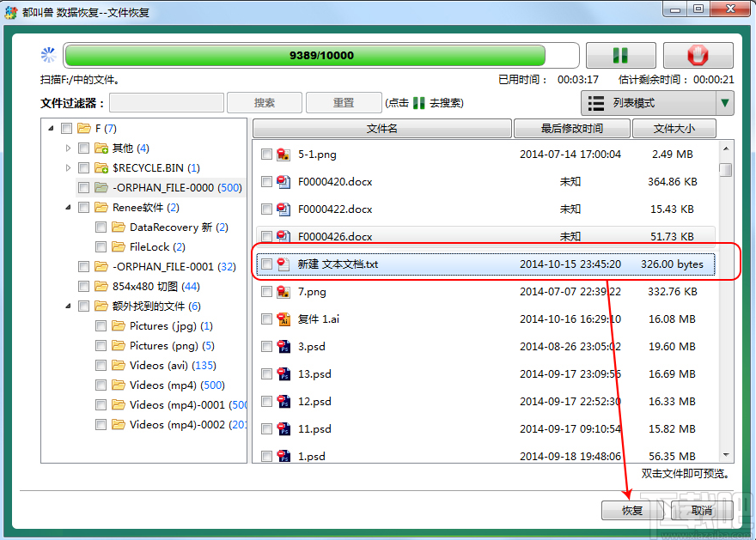Click the Renee软件 folder icon

[101, 207]
